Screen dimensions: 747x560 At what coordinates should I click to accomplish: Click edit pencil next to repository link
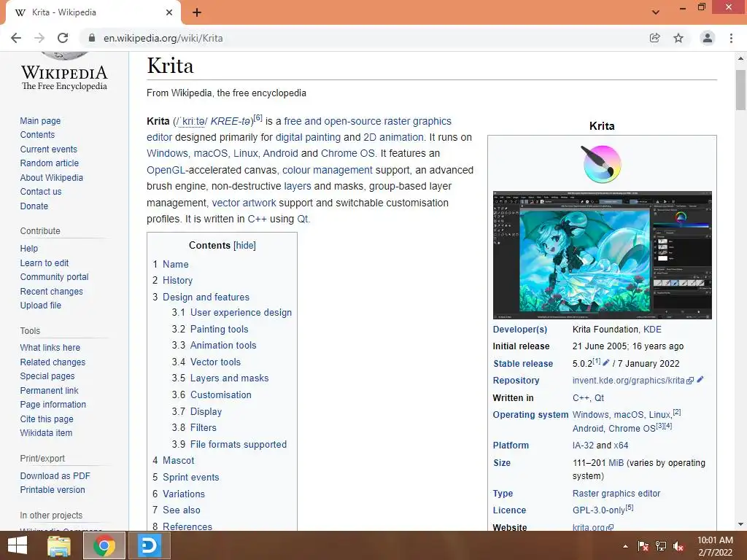[700, 379]
